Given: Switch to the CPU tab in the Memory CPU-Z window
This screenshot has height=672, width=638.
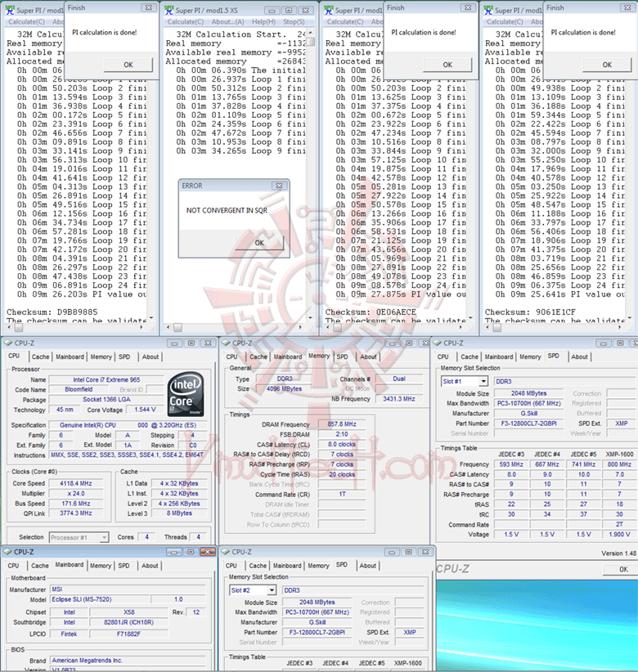Looking at the screenshot, I should coord(232,356).
